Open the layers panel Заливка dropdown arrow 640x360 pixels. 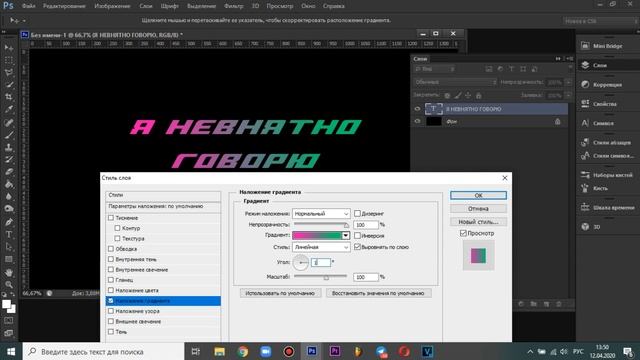click(568, 95)
